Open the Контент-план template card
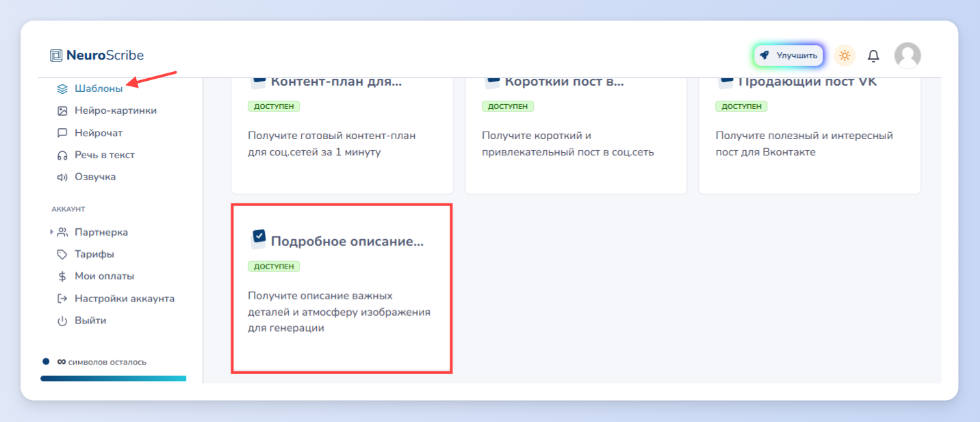Image resolution: width=980 pixels, height=422 pixels. [342, 136]
